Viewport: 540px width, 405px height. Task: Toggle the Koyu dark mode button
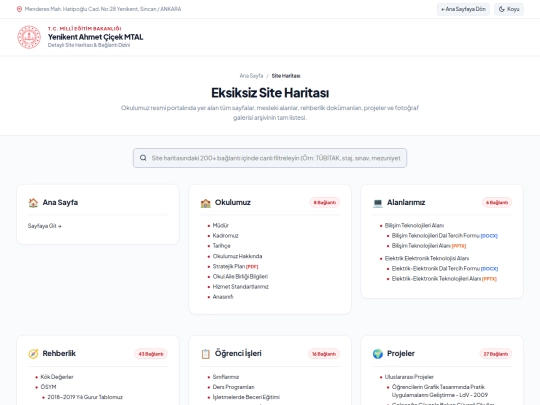tap(509, 9)
